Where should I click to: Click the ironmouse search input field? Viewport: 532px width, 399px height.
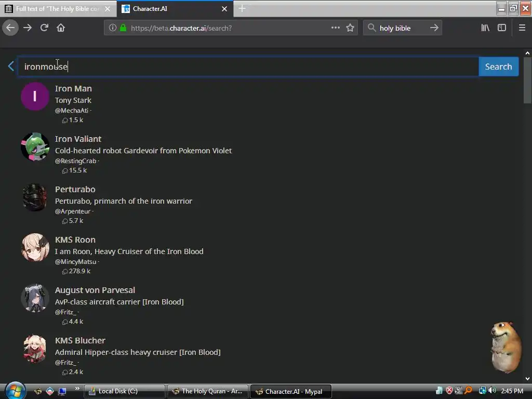[x=248, y=66]
